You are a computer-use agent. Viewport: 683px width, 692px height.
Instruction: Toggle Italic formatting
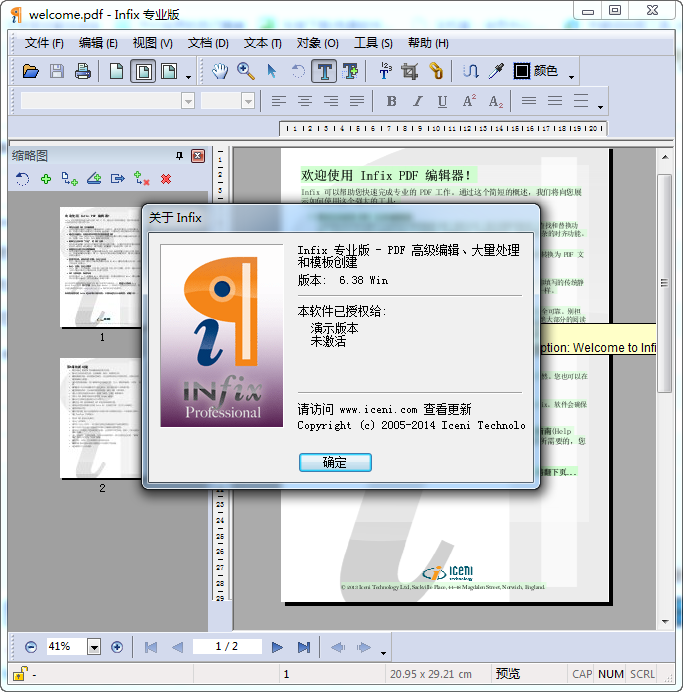[417, 101]
